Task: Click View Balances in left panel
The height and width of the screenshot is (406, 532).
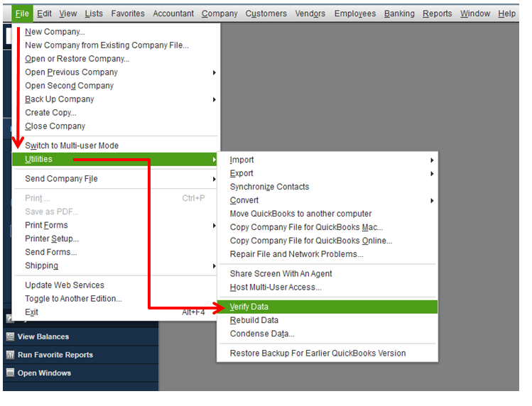Action: point(43,337)
